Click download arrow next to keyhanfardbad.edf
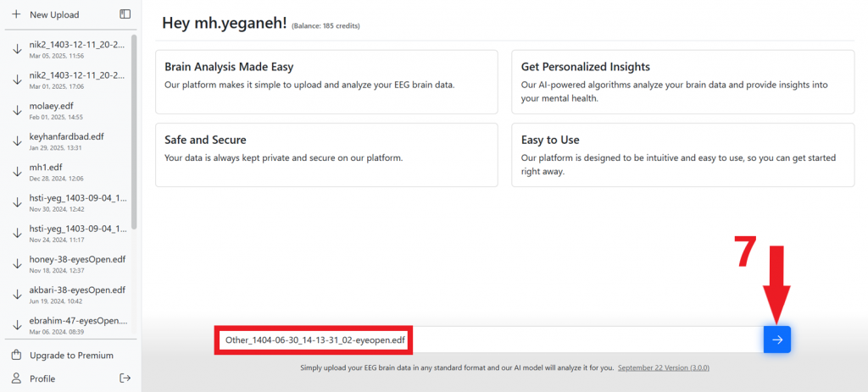This screenshot has width=868, height=392. [17, 141]
